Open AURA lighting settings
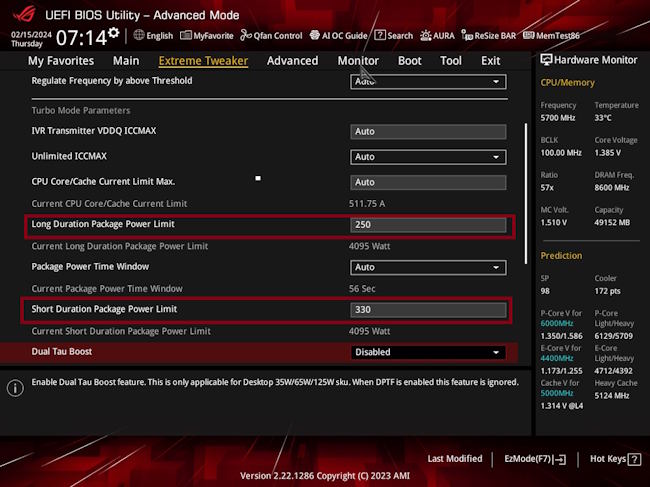The image size is (650, 487). point(437,36)
